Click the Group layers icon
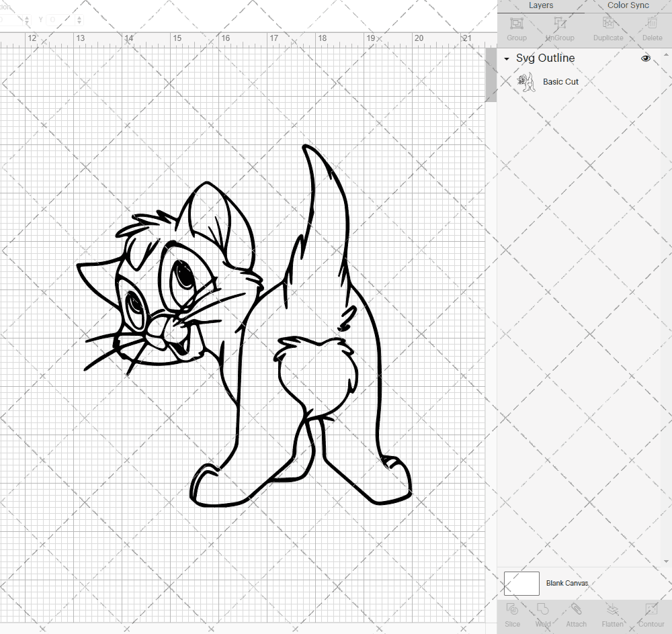Image resolution: width=672 pixels, height=634 pixels. (x=516, y=24)
